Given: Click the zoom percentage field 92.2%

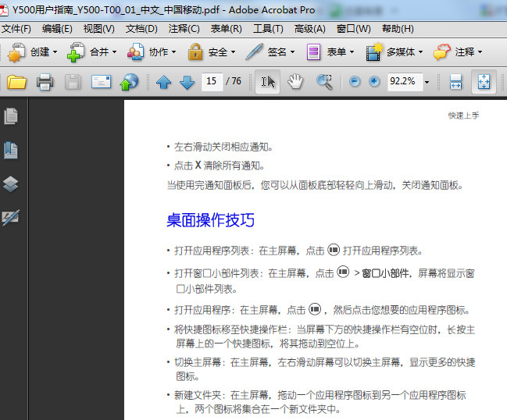Looking at the screenshot, I should click(405, 81).
